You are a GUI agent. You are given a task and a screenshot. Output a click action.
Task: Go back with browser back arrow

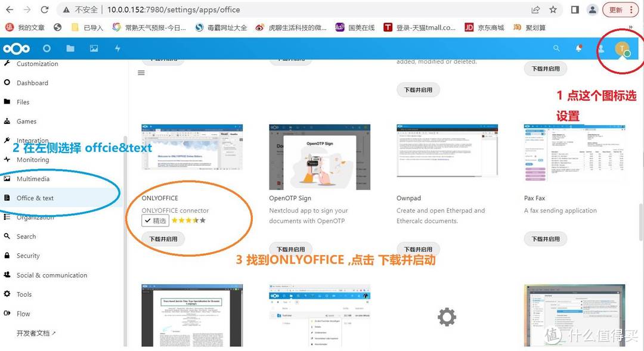click(10, 10)
